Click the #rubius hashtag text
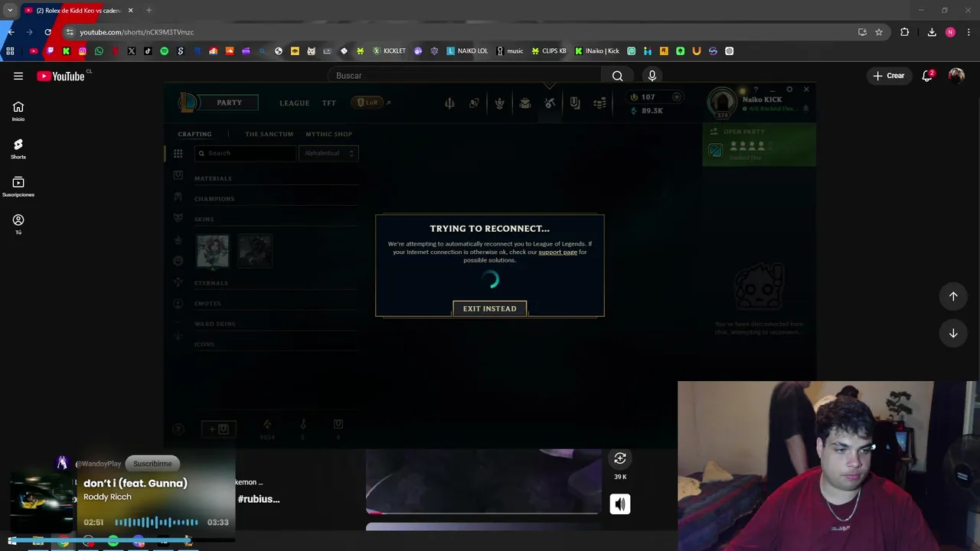The image size is (980, 551). [259, 499]
